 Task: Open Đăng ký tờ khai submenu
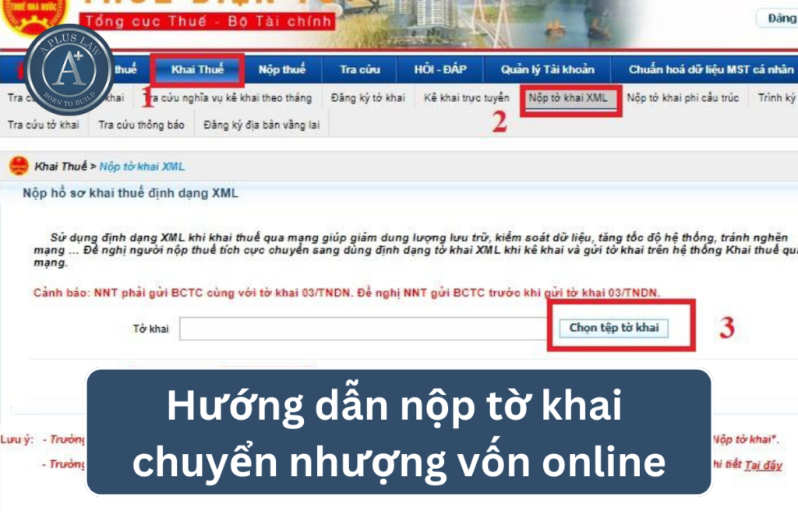(368, 97)
